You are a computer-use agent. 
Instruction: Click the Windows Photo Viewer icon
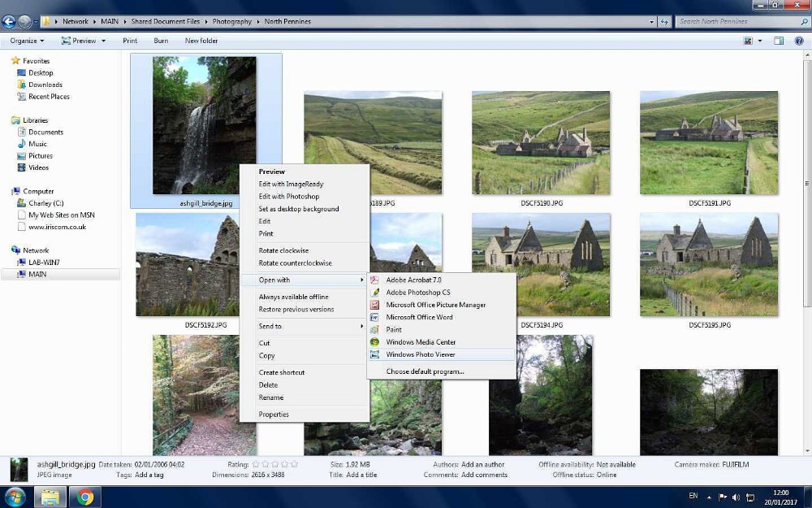(x=375, y=354)
